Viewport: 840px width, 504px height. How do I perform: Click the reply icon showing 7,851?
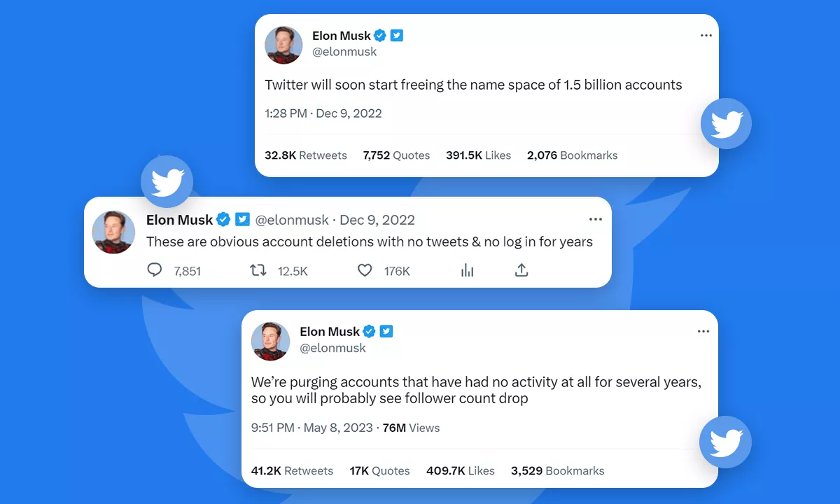[155, 270]
